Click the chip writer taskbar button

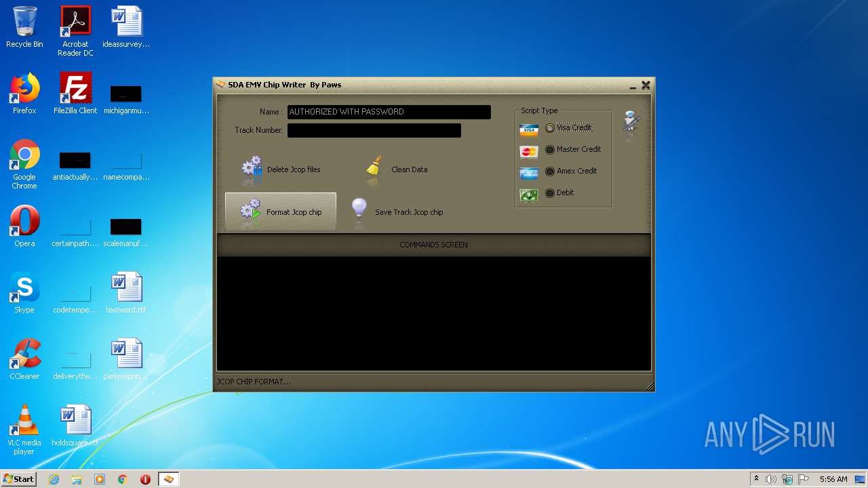[169, 479]
